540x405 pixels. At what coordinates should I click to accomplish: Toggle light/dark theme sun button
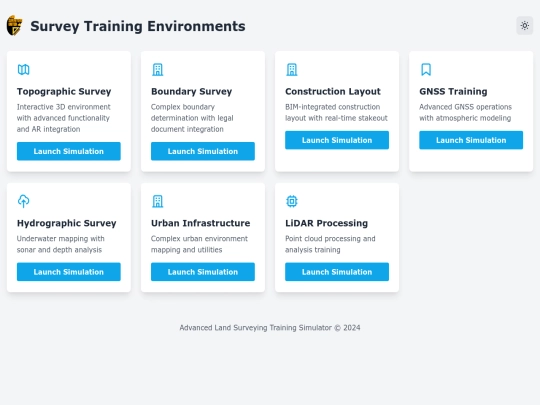point(525,25)
